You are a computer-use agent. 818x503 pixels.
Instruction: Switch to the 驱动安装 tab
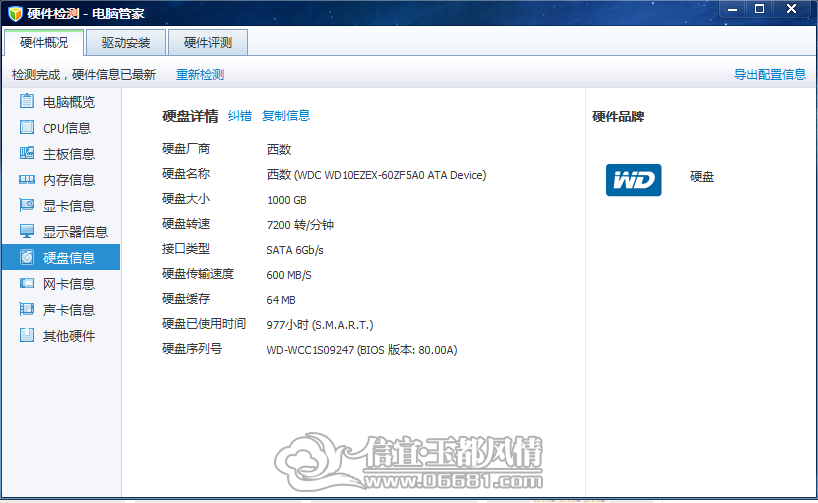[126, 42]
